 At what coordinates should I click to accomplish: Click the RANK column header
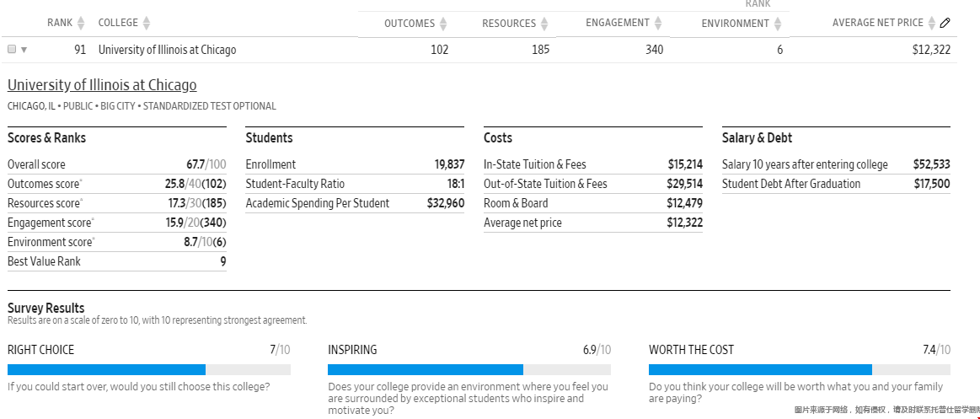pyautogui.click(x=60, y=23)
